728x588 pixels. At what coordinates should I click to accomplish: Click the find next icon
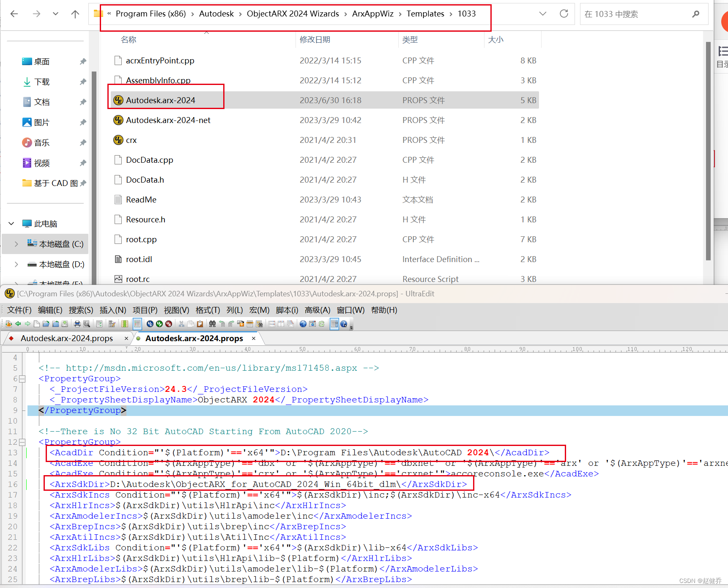[231, 324]
